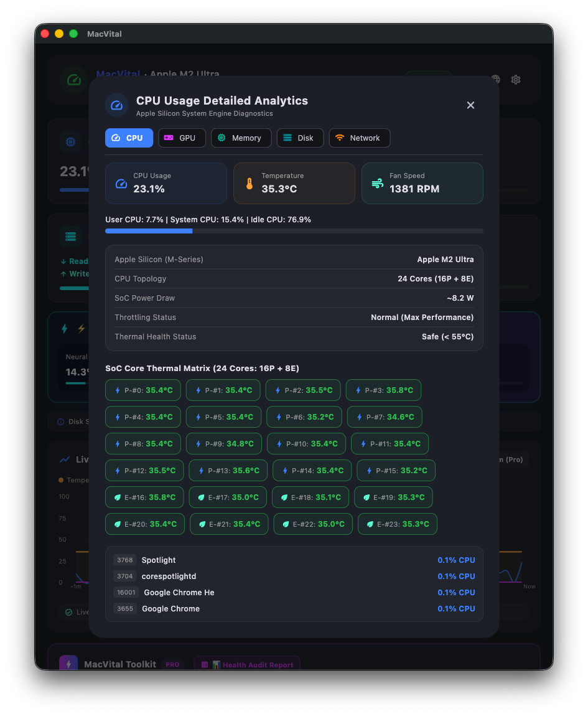Click the bolt icon on P-#10 chip

pos(279,444)
